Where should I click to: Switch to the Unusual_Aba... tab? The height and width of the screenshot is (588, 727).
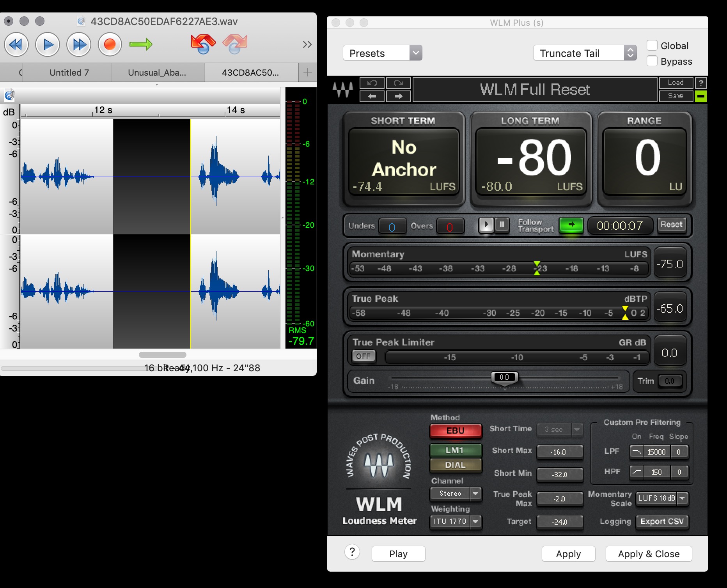(x=157, y=73)
